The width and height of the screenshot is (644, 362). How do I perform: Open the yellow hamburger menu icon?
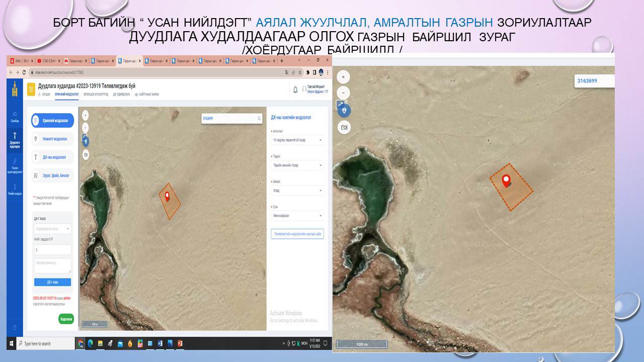(31, 89)
